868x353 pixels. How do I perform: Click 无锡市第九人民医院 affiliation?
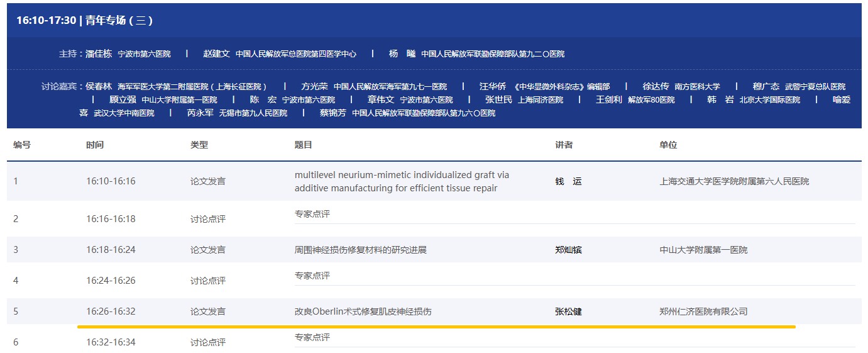[x=253, y=113]
